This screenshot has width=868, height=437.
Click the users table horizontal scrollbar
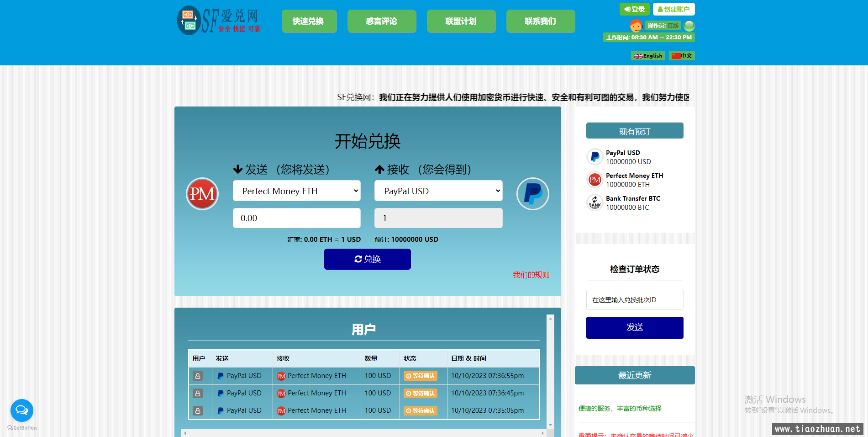pos(364,433)
